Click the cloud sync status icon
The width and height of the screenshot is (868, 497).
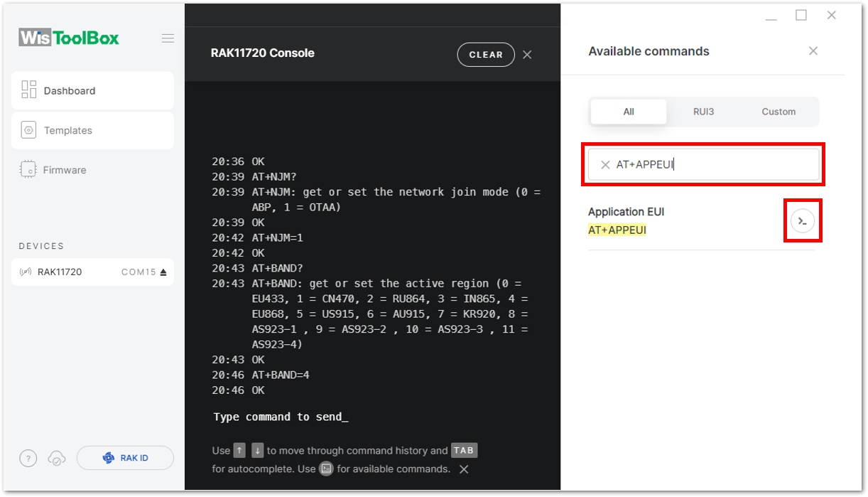pos(57,459)
